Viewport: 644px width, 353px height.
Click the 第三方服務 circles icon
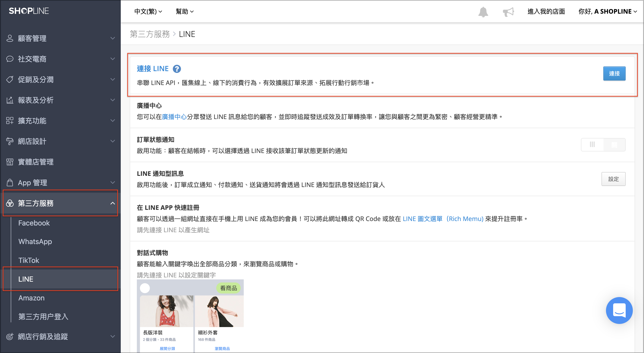pyautogui.click(x=10, y=203)
